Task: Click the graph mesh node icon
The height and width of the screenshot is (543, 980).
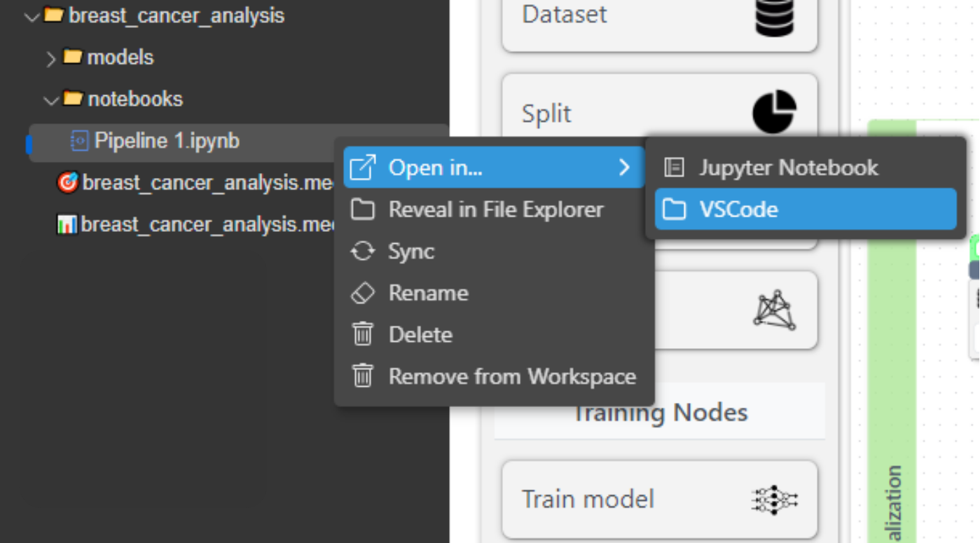Action: coord(774,310)
